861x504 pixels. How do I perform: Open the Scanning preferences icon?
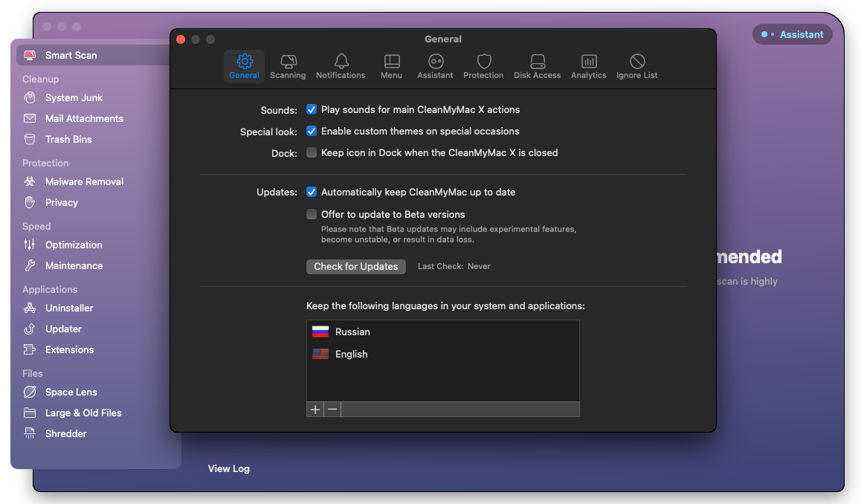coord(288,62)
